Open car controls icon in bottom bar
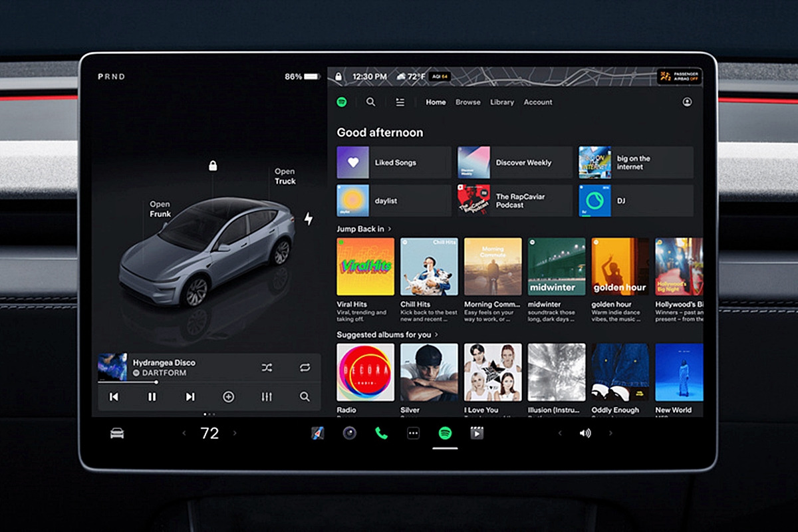 click(x=117, y=434)
